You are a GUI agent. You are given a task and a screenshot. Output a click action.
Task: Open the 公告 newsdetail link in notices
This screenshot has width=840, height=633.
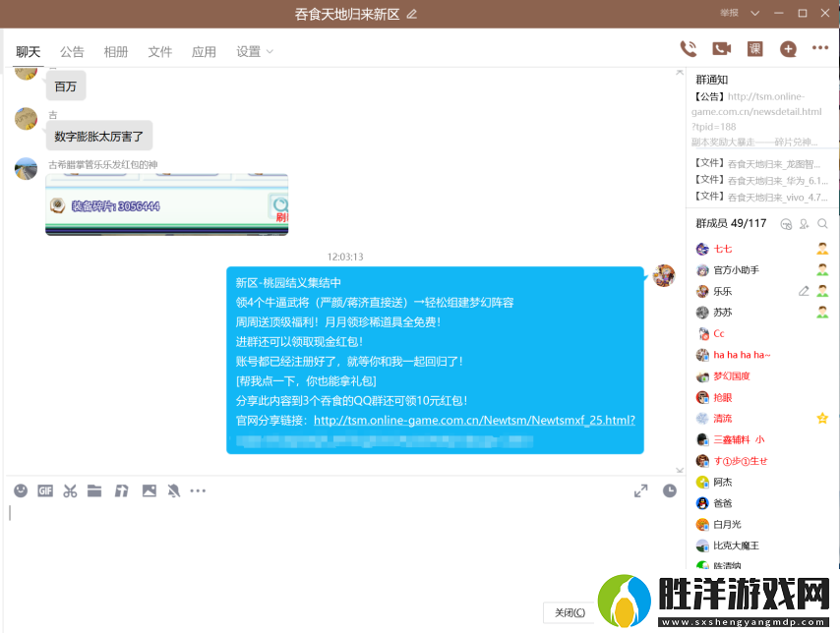click(x=756, y=111)
